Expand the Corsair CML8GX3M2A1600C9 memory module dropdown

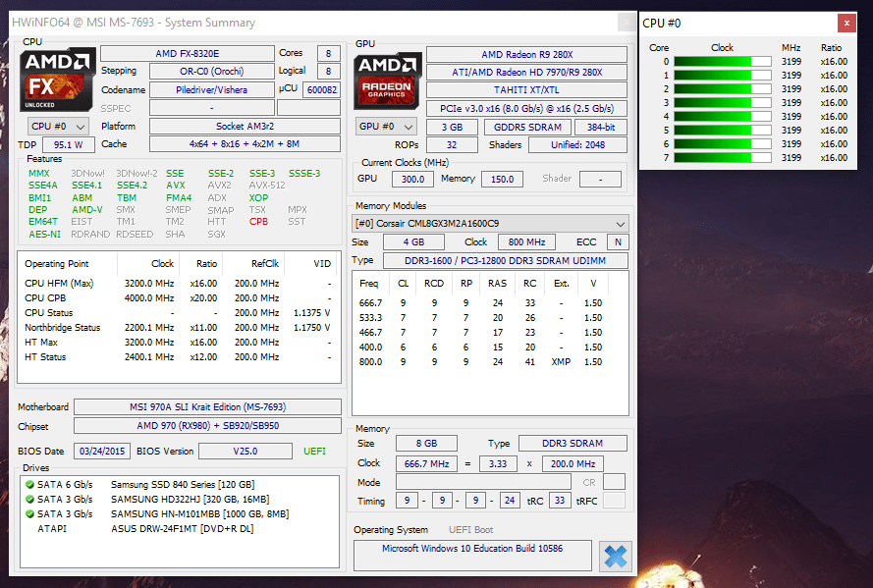pyautogui.click(x=490, y=224)
